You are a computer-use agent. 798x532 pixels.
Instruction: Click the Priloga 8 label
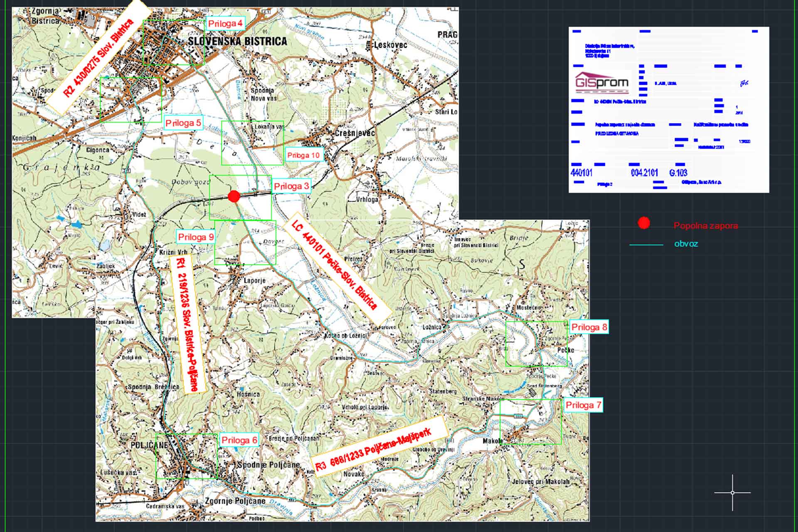[x=589, y=327]
